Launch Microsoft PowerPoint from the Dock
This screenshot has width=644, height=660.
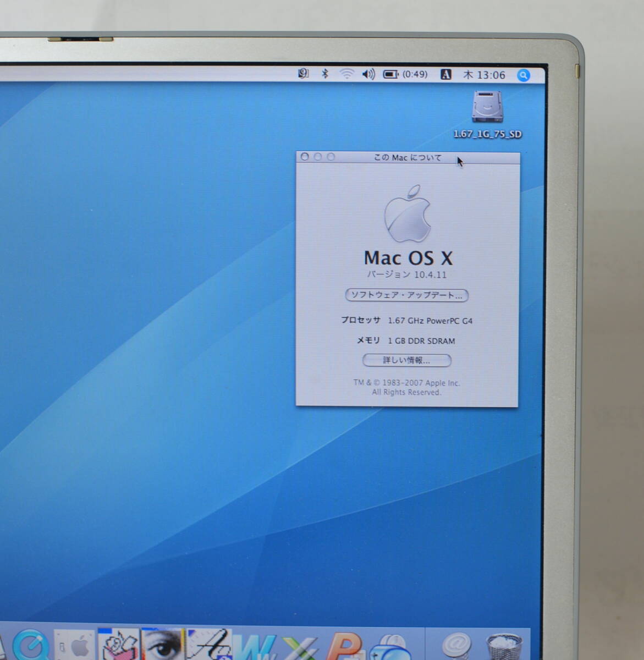[345, 646]
